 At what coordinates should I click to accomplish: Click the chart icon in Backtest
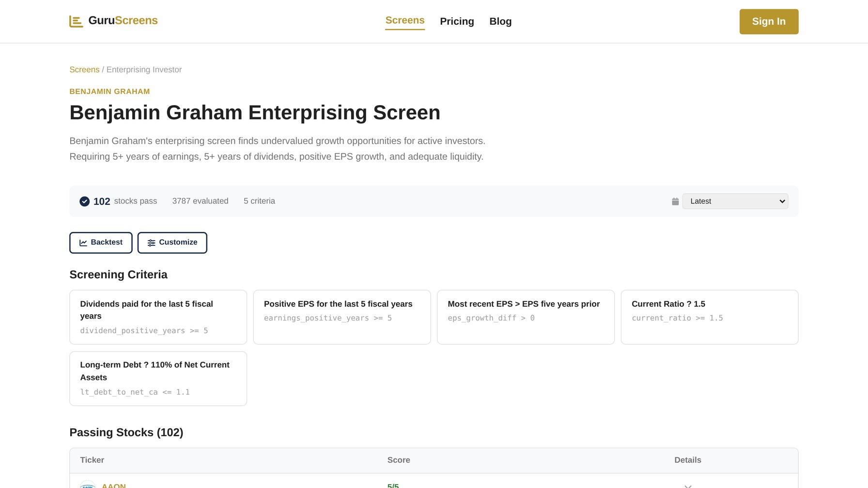click(x=83, y=243)
